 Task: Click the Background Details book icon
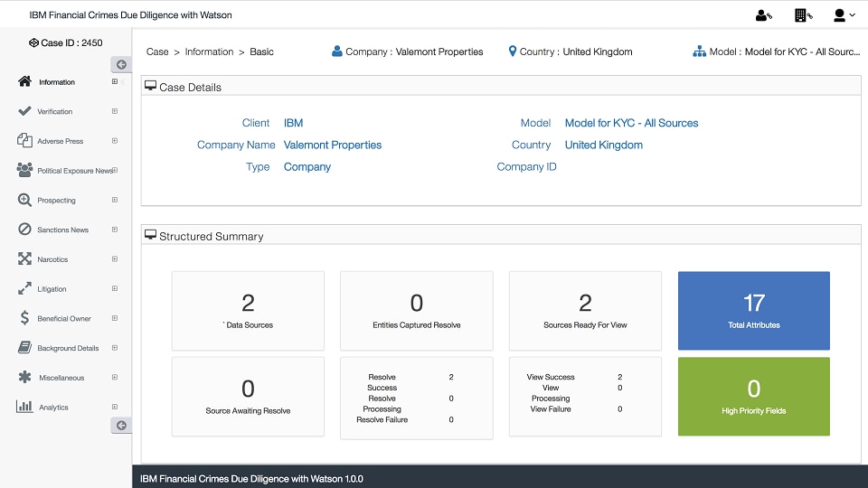point(24,347)
